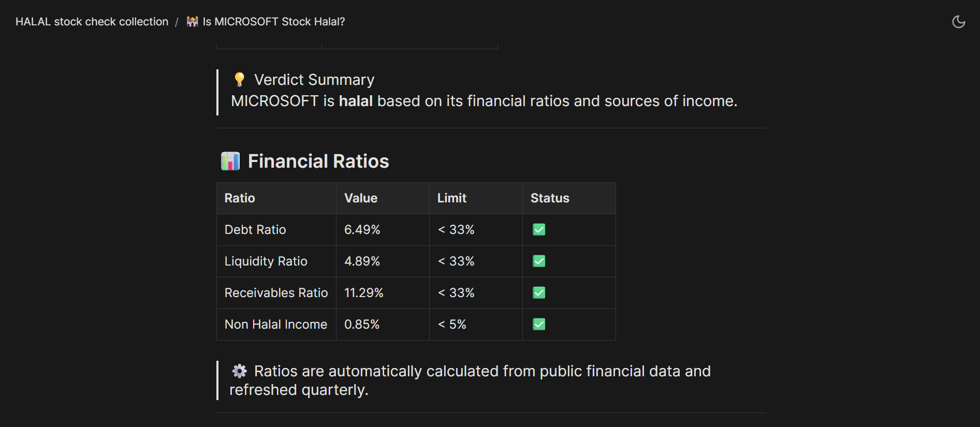The width and height of the screenshot is (980, 427).
Task: Toggle dark mode moon icon
Action: (958, 22)
